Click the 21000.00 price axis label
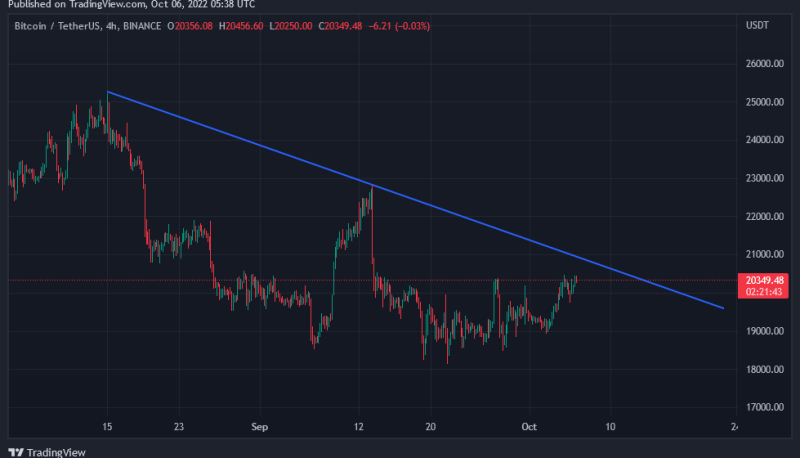Viewport: 800px width, 458px height. click(764, 254)
